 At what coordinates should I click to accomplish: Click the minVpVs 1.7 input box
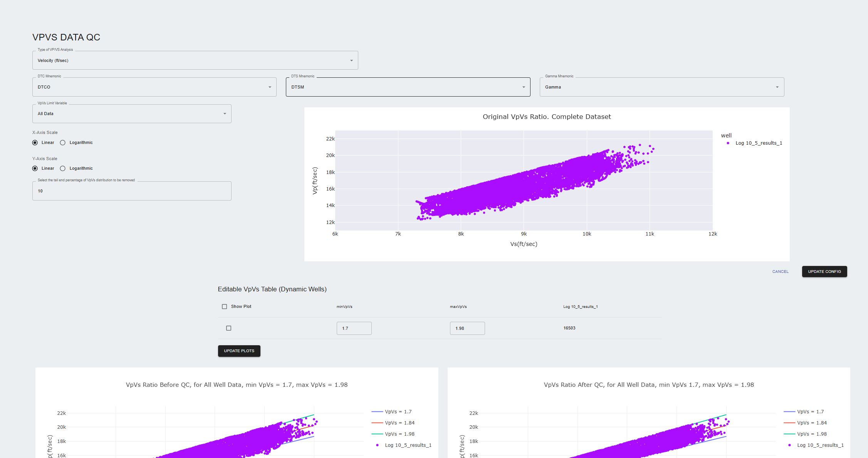pos(354,328)
